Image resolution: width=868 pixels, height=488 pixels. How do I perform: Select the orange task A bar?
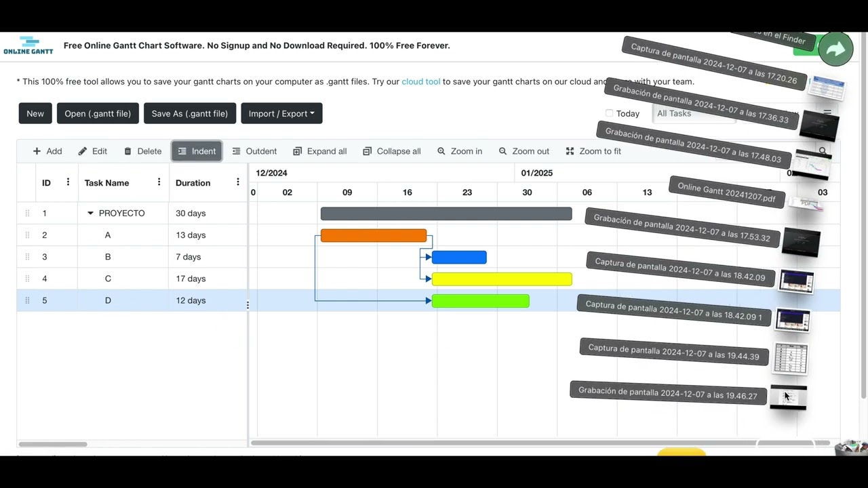(x=374, y=235)
